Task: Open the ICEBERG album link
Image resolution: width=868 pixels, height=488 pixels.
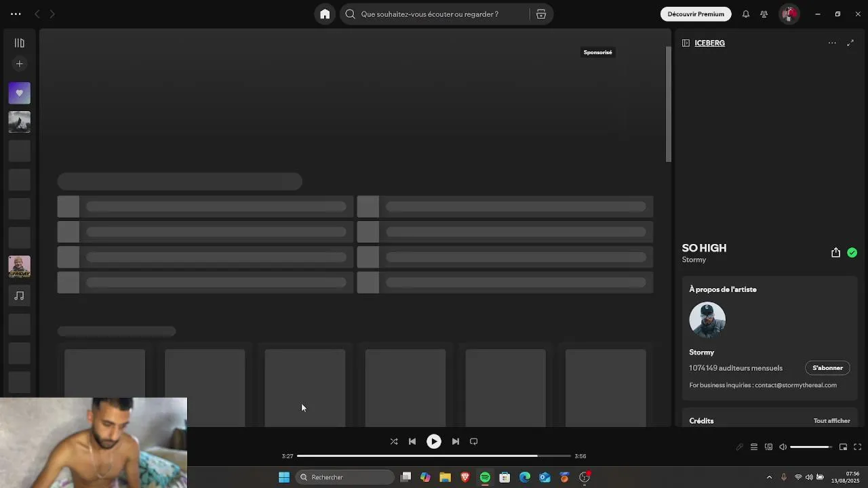Action: click(x=709, y=43)
